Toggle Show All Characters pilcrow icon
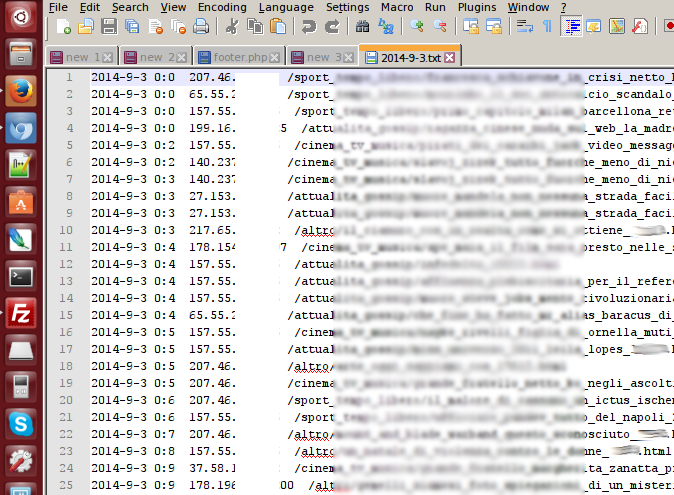The height and width of the screenshot is (495, 674). pos(547,27)
